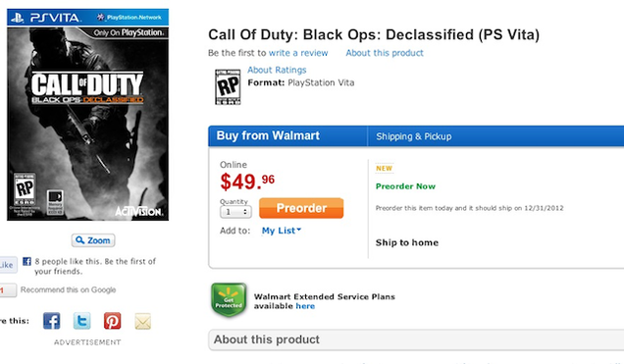
Task: Open the write a review link
Action: (298, 53)
